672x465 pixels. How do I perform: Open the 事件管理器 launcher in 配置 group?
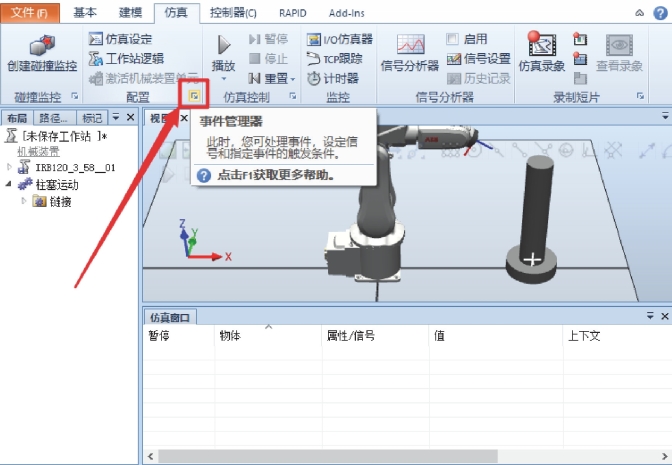(x=194, y=96)
